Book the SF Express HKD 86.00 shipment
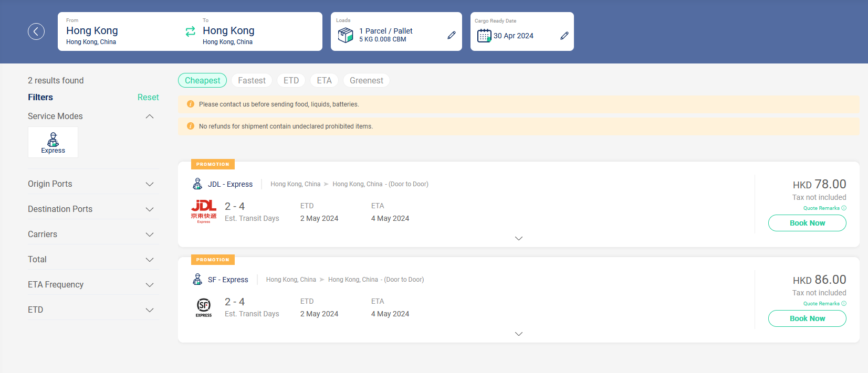The image size is (868, 373). point(807,318)
